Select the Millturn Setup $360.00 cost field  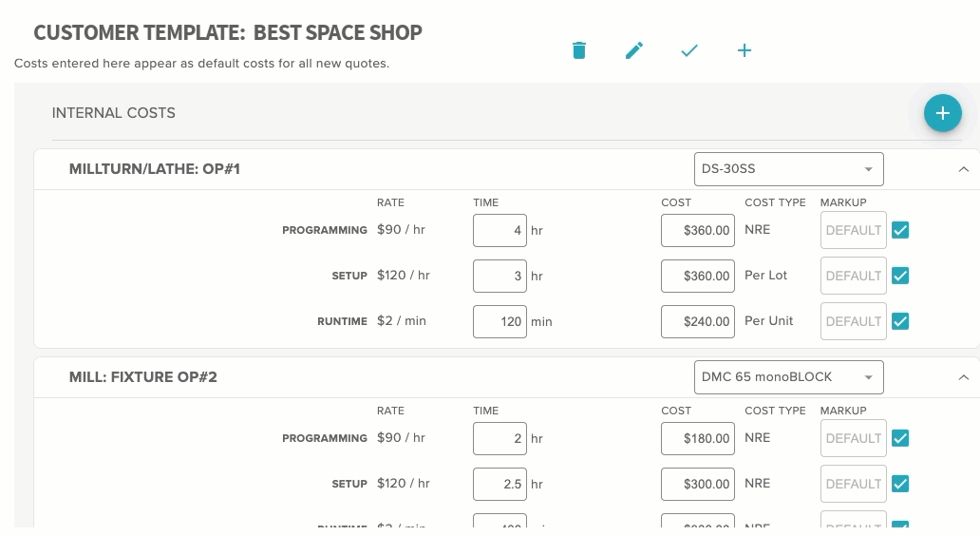coord(698,276)
